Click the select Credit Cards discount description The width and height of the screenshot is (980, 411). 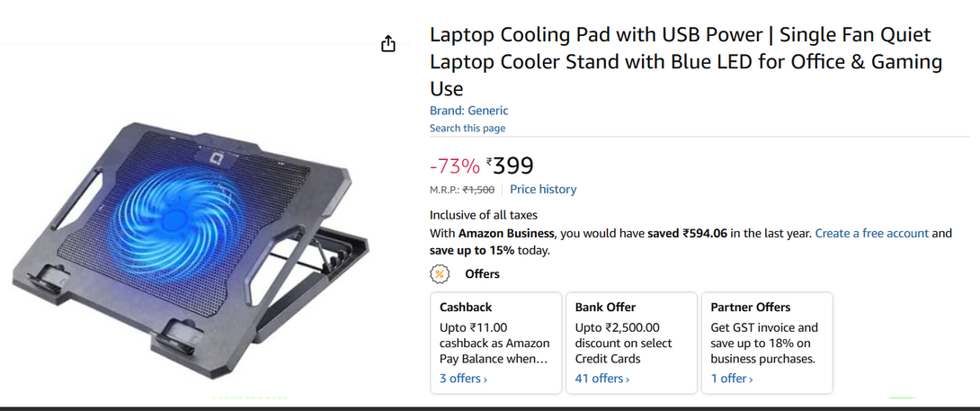(x=623, y=344)
